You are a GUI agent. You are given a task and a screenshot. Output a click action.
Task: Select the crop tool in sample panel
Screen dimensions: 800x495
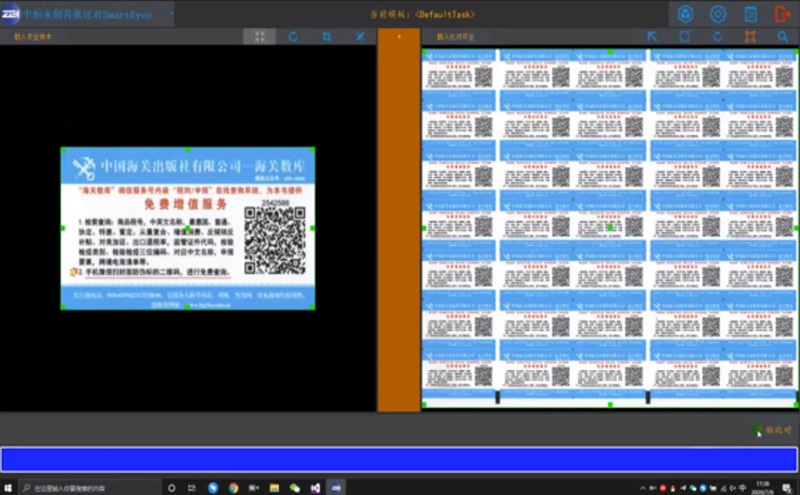click(x=326, y=36)
